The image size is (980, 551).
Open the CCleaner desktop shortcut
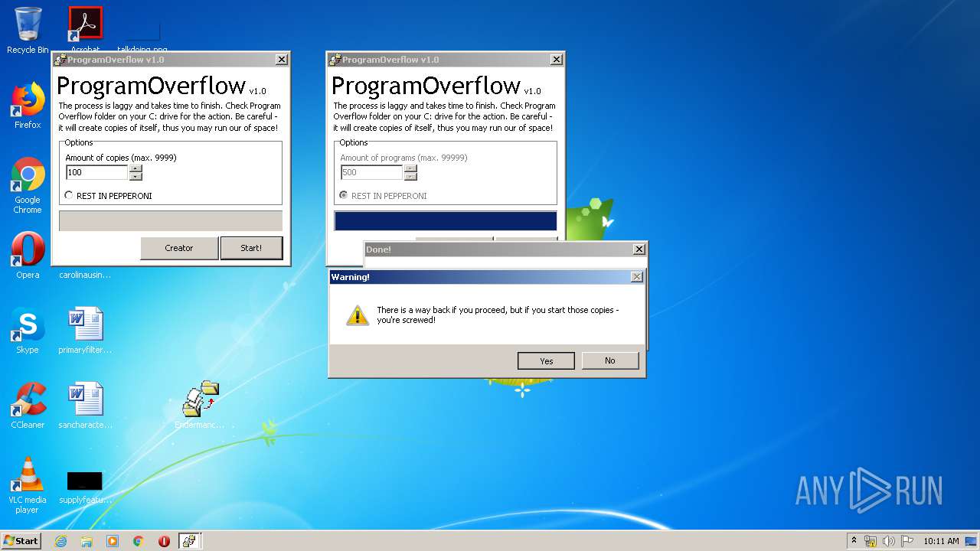coord(28,406)
